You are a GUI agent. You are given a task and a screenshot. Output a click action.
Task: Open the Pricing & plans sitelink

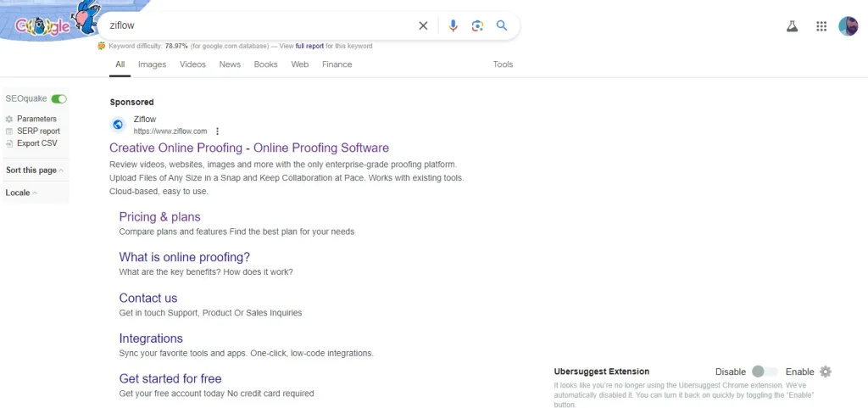pos(160,217)
